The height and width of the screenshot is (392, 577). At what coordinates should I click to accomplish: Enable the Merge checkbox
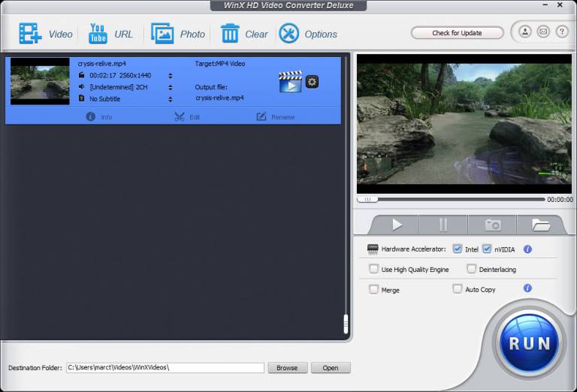[373, 289]
